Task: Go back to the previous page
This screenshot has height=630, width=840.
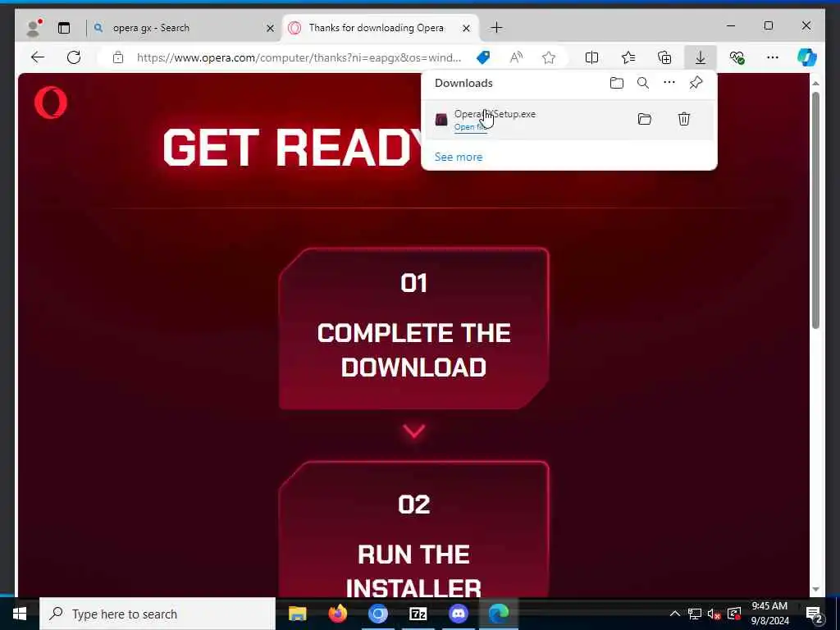Action: [x=38, y=57]
